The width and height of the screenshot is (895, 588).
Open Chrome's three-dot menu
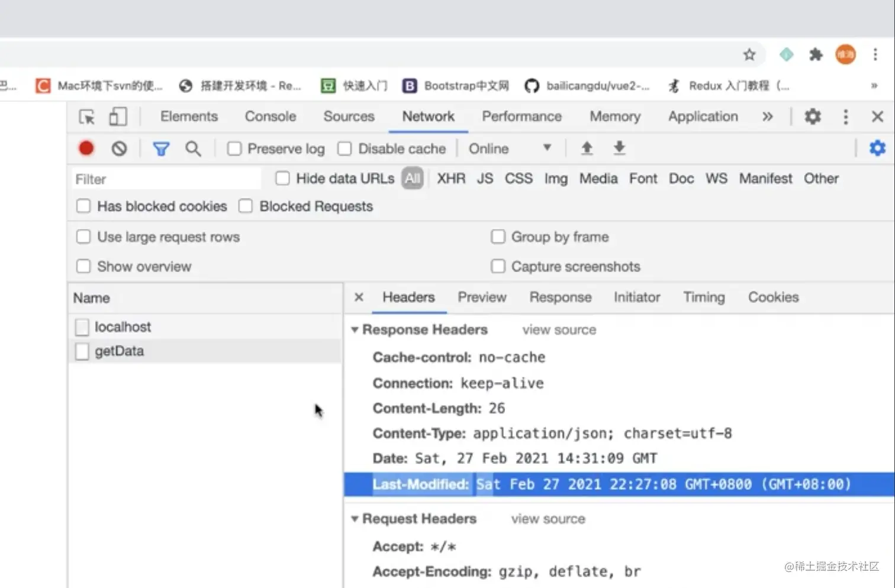[875, 55]
